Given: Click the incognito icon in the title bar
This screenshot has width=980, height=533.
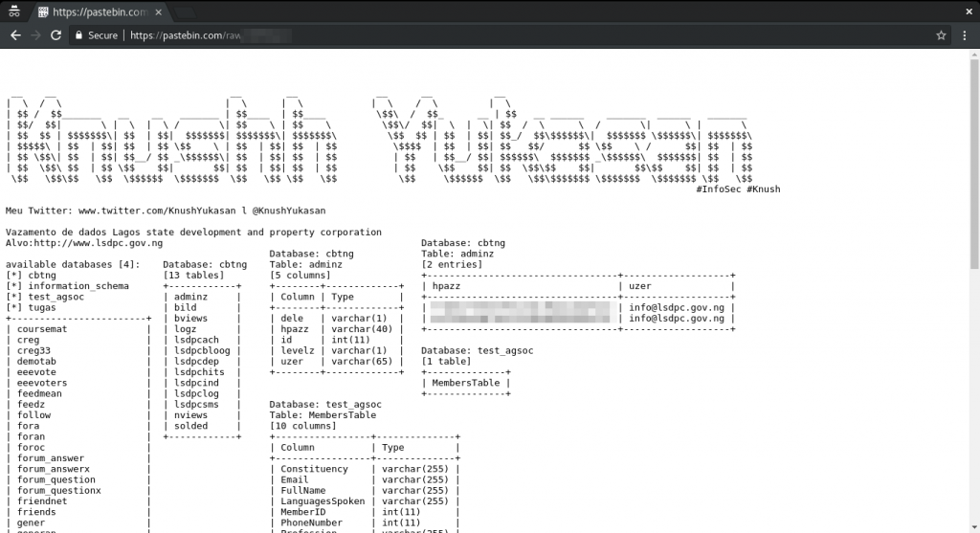Looking at the screenshot, I should 13,11.
